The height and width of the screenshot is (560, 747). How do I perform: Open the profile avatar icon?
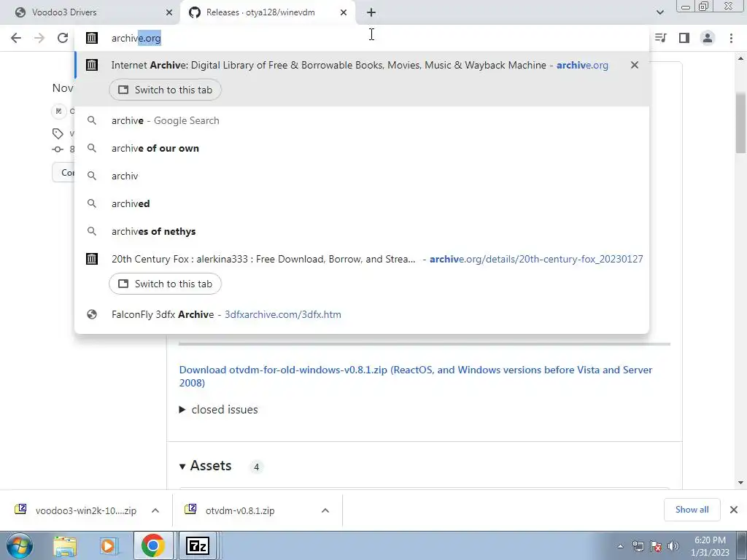[x=708, y=38]
